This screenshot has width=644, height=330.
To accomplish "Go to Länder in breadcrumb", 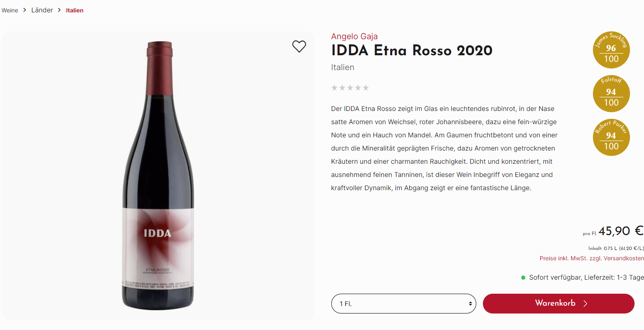I will coord(42,10).
